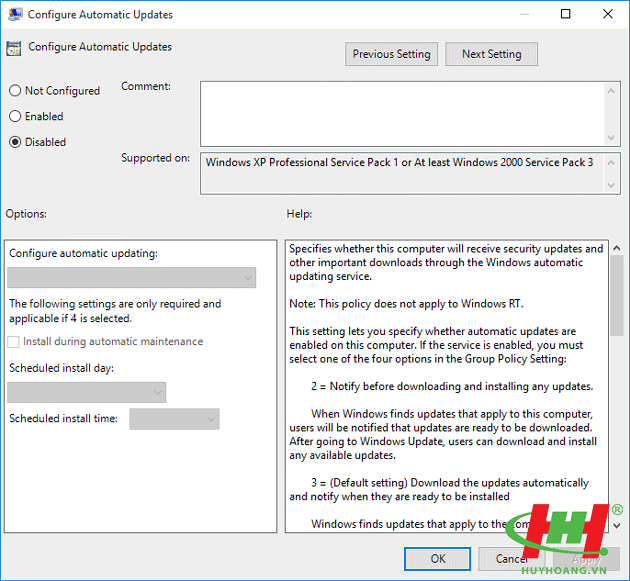Click the Help panel scroll down arrow
Screen dimensions: 630x581
click(x=616, y=526)
